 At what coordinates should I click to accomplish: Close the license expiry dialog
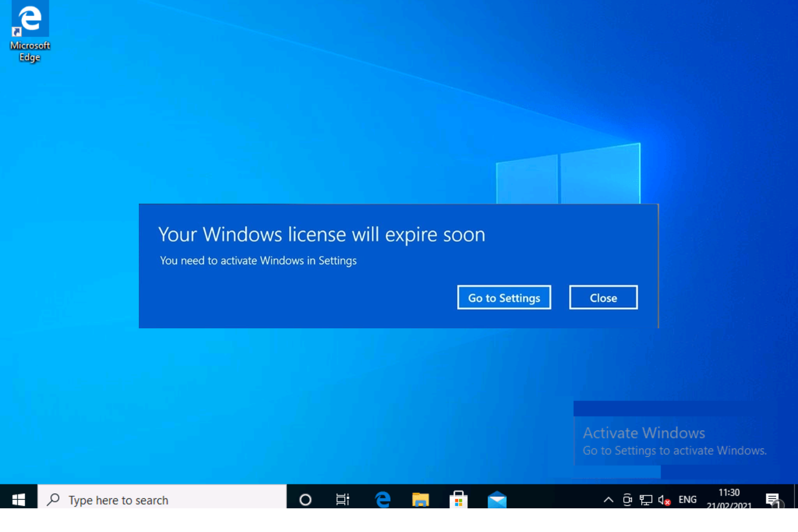point(603,298)
